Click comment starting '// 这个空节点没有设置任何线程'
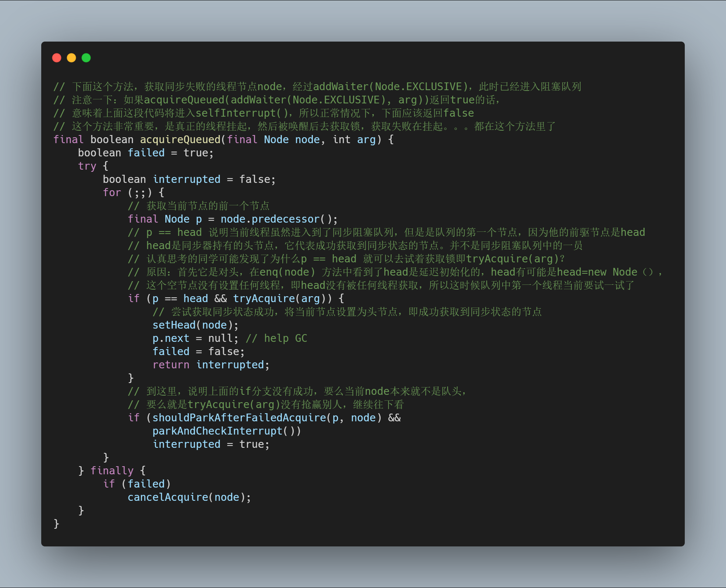 point(381,285)
